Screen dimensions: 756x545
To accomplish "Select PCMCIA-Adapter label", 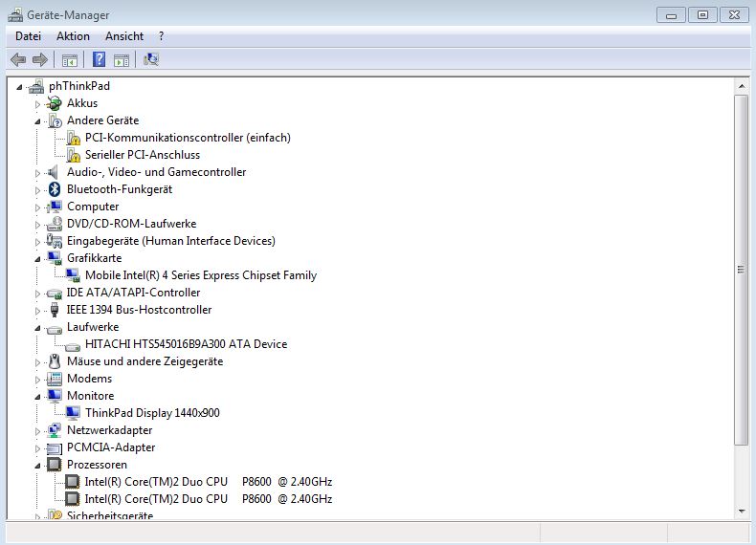I will (x=111, y=447).
